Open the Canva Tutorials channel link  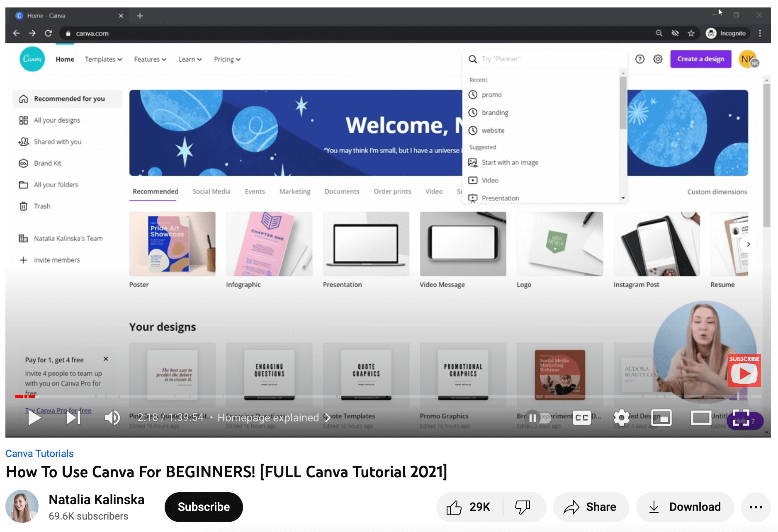(x=40, y=453)
